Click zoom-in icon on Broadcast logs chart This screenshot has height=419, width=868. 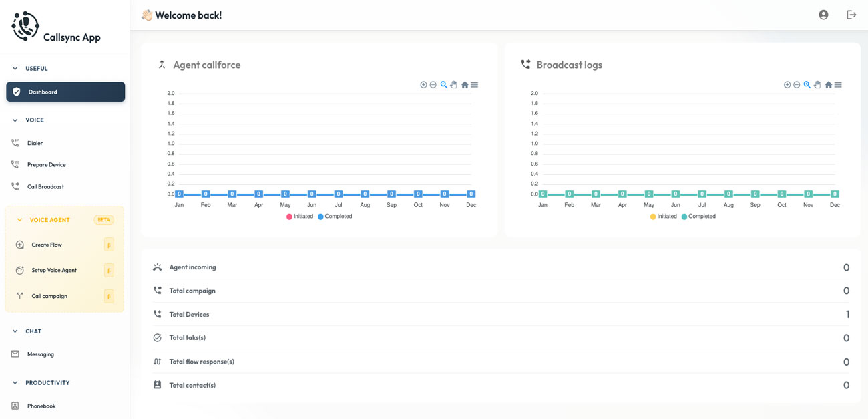point(787,84)
